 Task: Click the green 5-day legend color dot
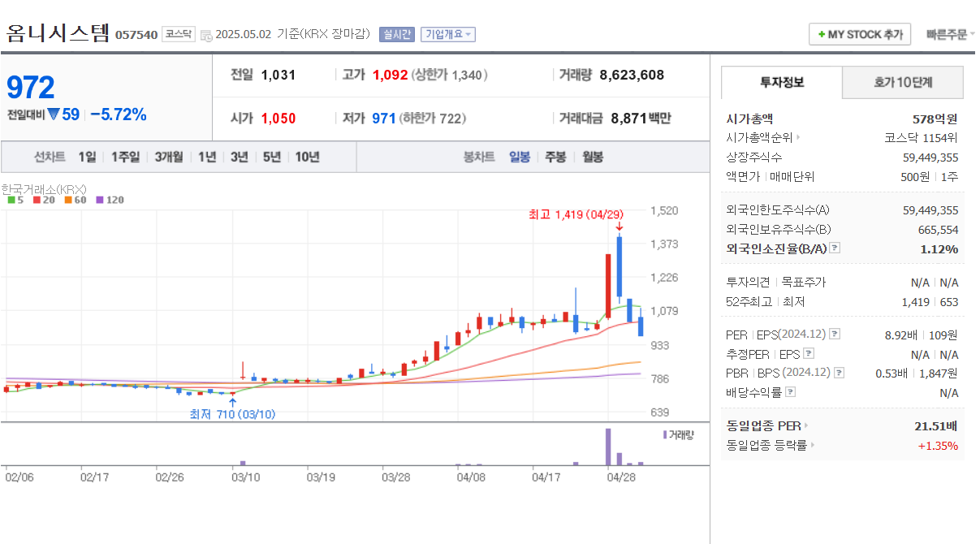(11, 199)
